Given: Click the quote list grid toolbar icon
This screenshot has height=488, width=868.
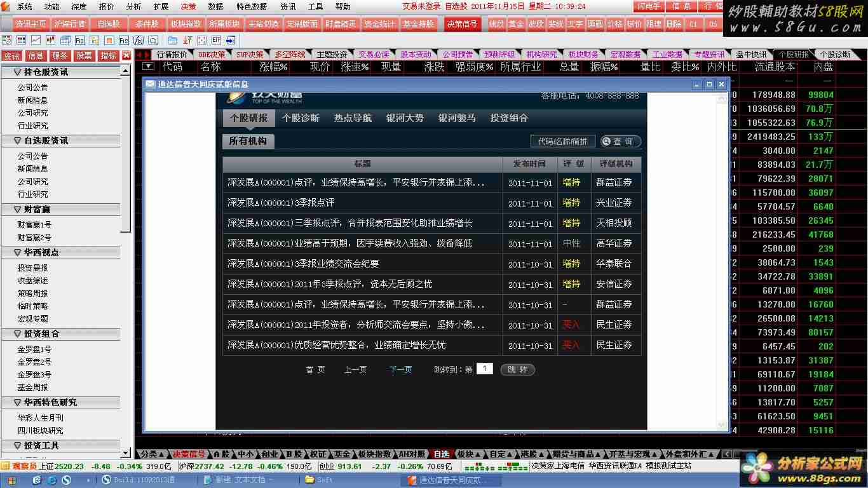Looking at the screenshot, I should click(x=21, y=40).
